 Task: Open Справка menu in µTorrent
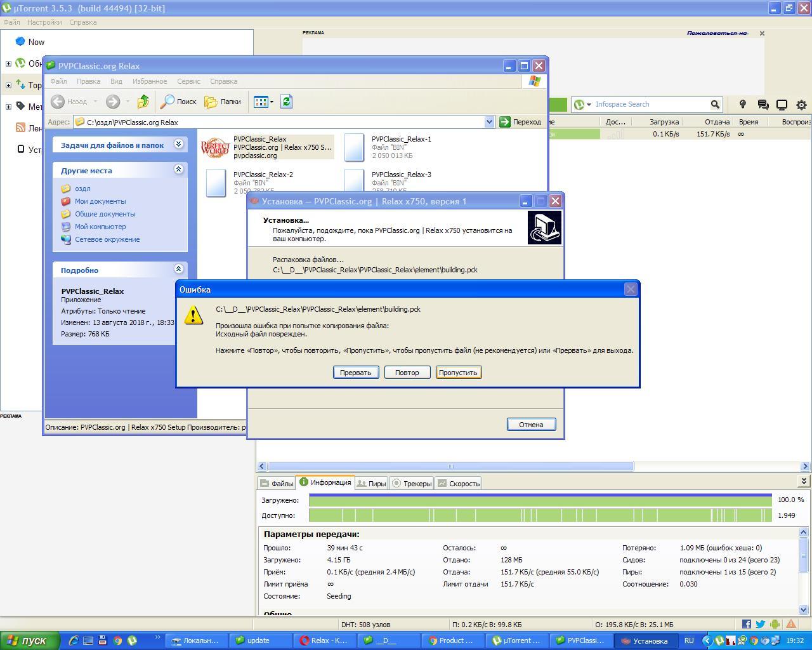point(83,22)
